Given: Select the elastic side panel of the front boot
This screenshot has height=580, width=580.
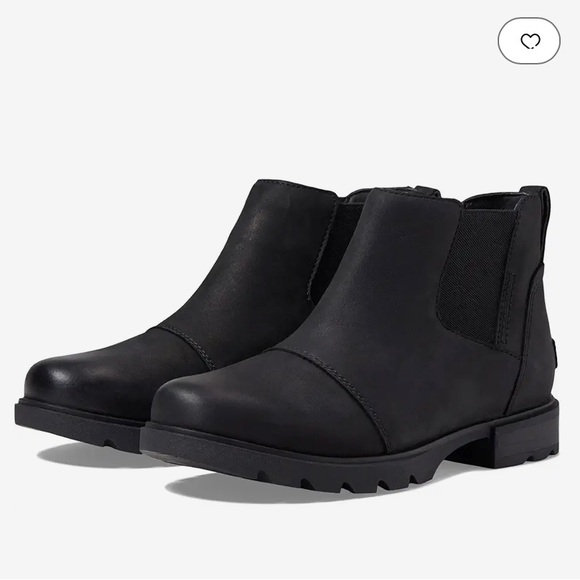Looking at the screenshot, I should (x=477, y=274).
